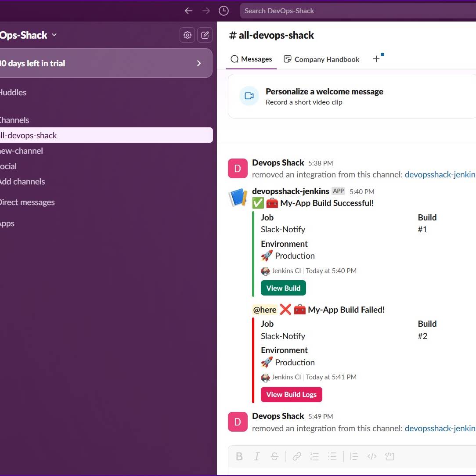
Task: Switch to the Messages tab
Action: (x=251, y=59)
